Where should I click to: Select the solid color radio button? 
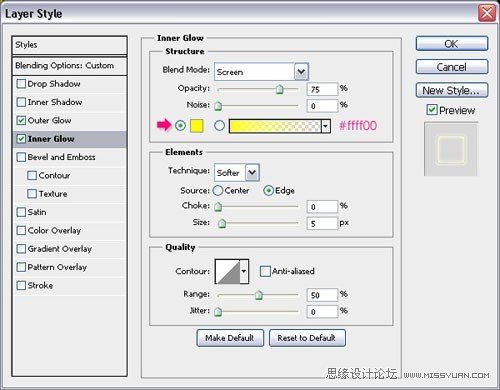click(x=180, y=126)
